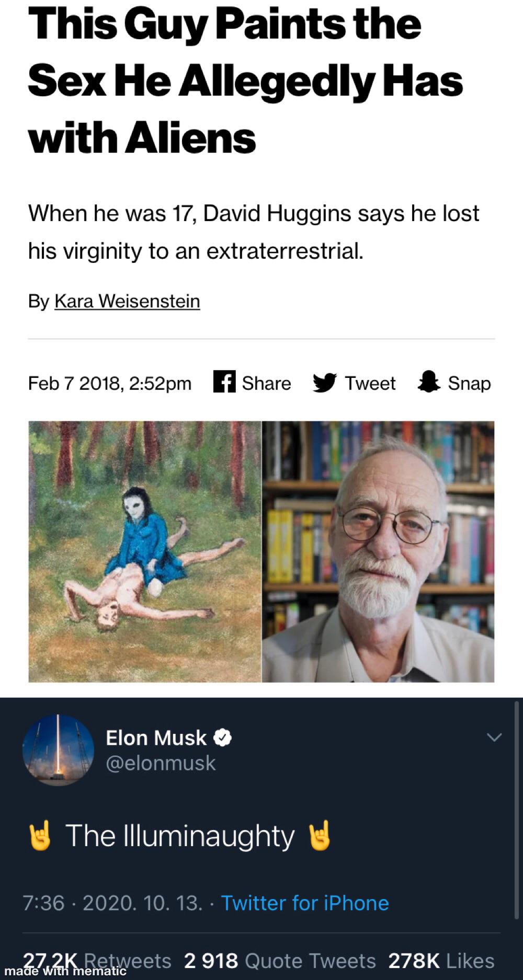The height and width of the screenshot is (980, 523).
Task: View the 27.2K Retweets list
Action: point(97,961)
